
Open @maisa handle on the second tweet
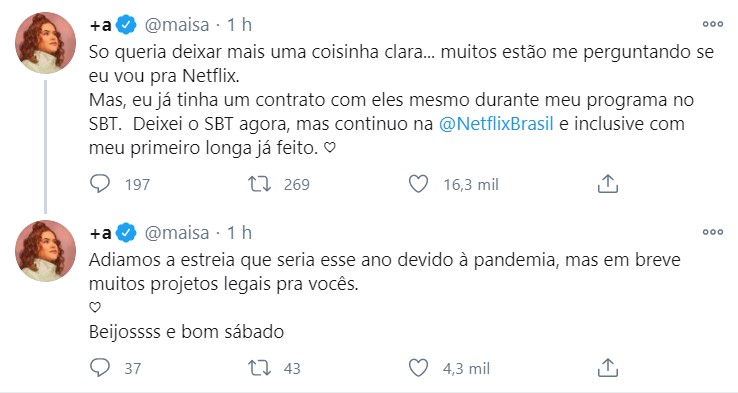pos(177,233)
